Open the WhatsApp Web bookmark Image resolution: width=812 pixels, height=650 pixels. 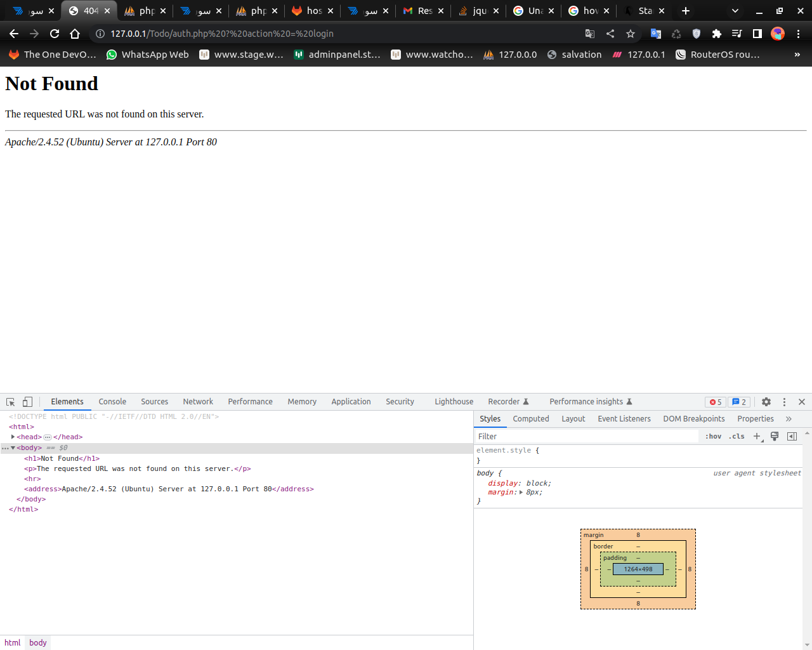point(148,55)
